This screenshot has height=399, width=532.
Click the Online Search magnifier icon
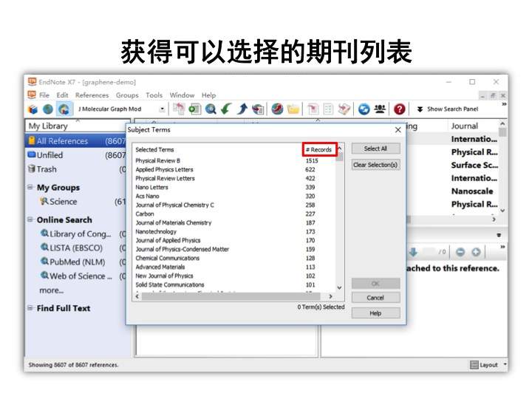[x=211, y=109]
